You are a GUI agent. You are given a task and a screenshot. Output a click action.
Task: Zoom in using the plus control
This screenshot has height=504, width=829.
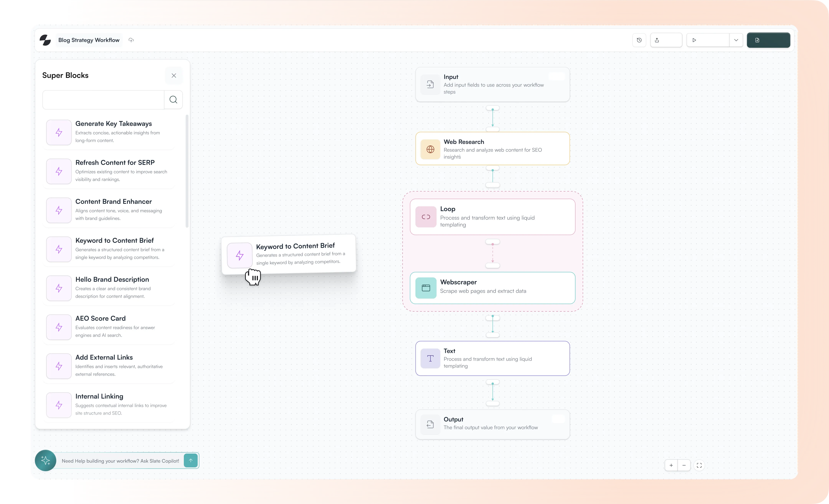tap(671, 465)
